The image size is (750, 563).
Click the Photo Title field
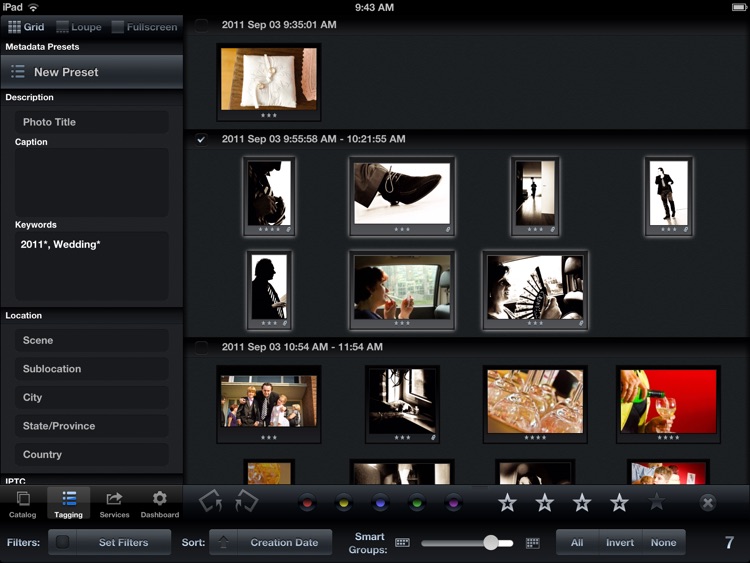tap(92, 122)
